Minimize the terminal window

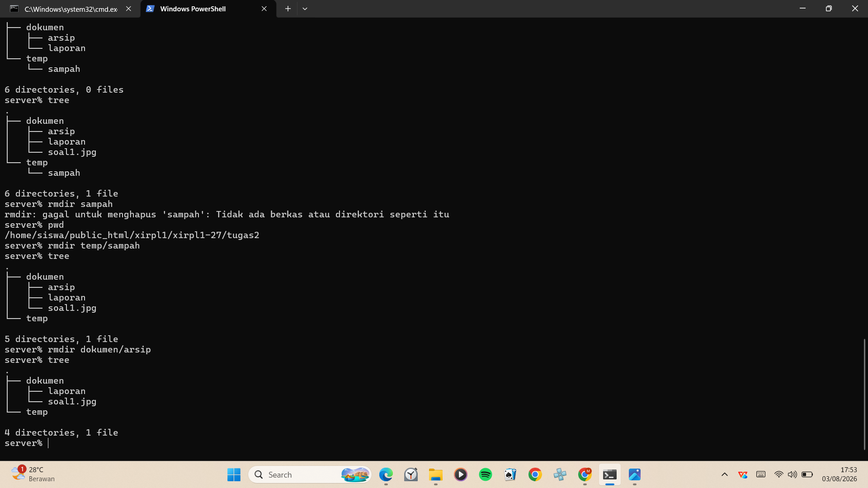[802, 9]
